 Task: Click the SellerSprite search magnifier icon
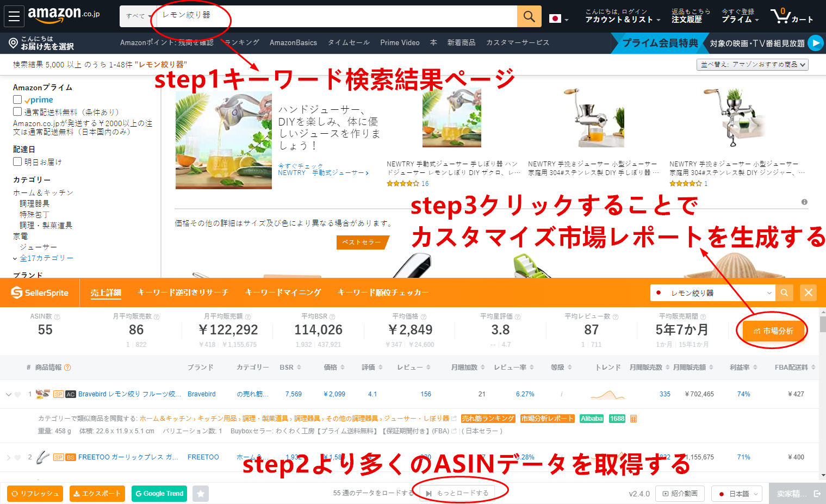[784, 293]
